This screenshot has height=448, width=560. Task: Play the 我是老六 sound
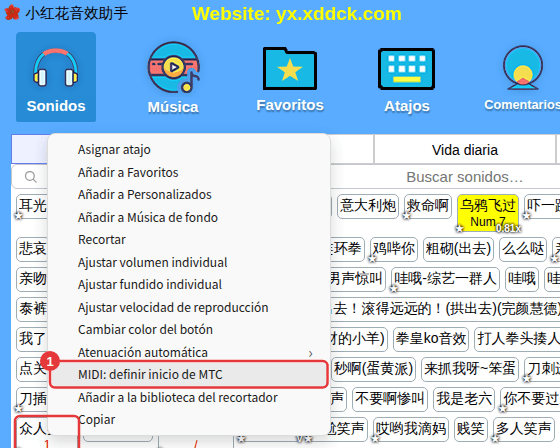pyautogui.click(x=464, y=399)
